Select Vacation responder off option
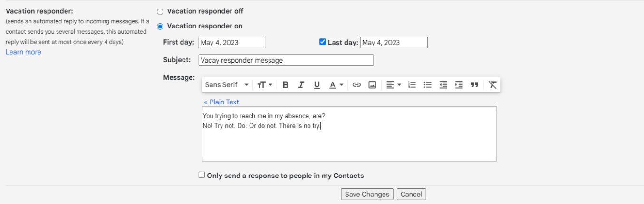The height and width of the screenshot is (204, 644). pyautogui.click(x=160, y=11)
